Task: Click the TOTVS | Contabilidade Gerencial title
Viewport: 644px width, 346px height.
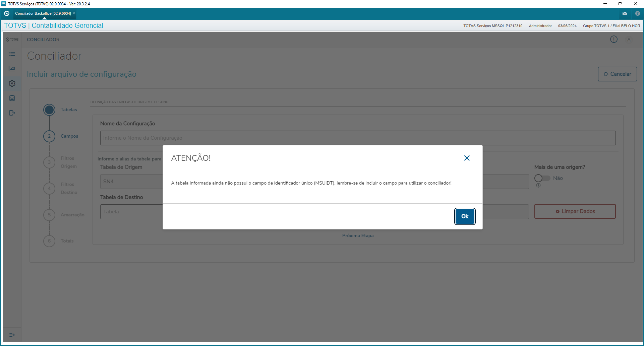Action: click(x=54, y=25)
